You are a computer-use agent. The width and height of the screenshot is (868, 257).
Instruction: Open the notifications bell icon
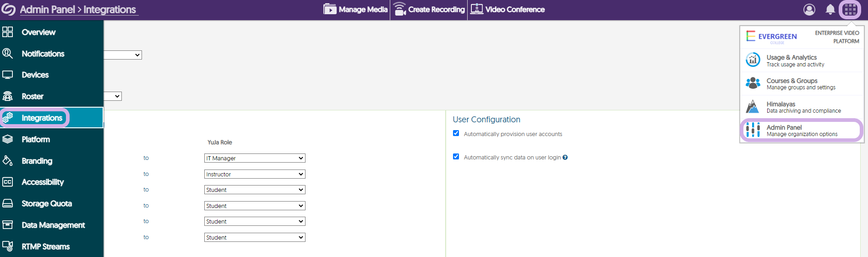830,10
